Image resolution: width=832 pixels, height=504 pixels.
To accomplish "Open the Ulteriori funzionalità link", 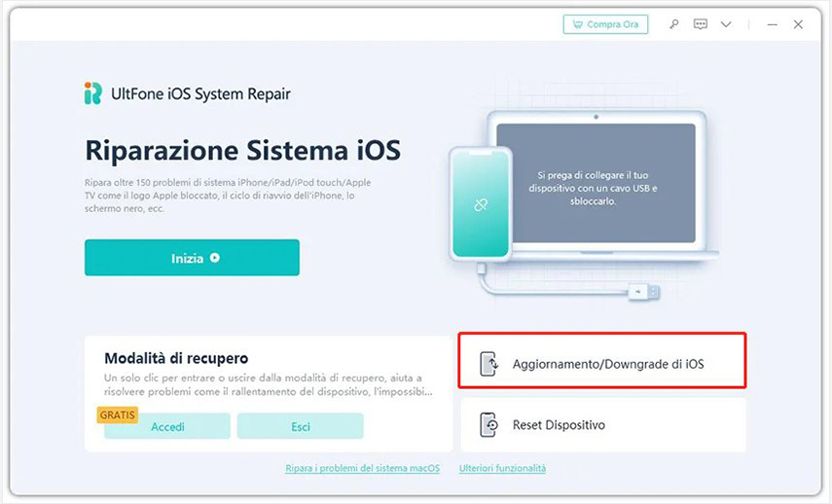I will (502, 468).
